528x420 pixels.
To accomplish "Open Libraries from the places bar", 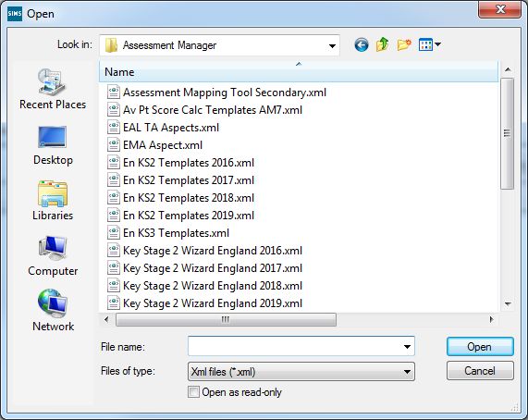I will [x=53, y=201].
